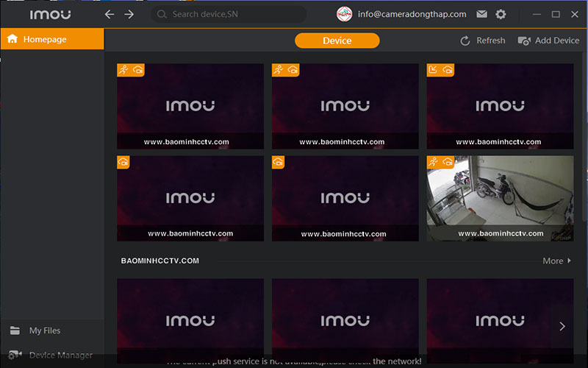Click the folder icon beside My Files

(15, 330)
